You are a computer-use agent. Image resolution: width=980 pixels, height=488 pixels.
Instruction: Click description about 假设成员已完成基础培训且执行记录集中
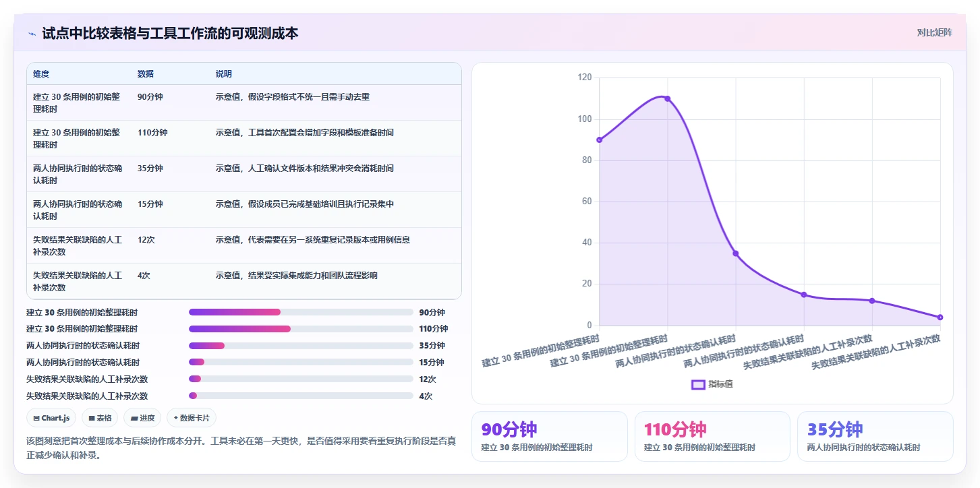305,204
